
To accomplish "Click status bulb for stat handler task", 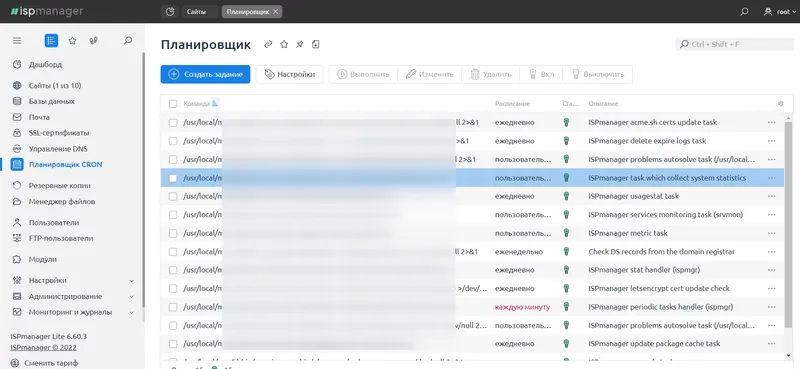I will point(566,270).
